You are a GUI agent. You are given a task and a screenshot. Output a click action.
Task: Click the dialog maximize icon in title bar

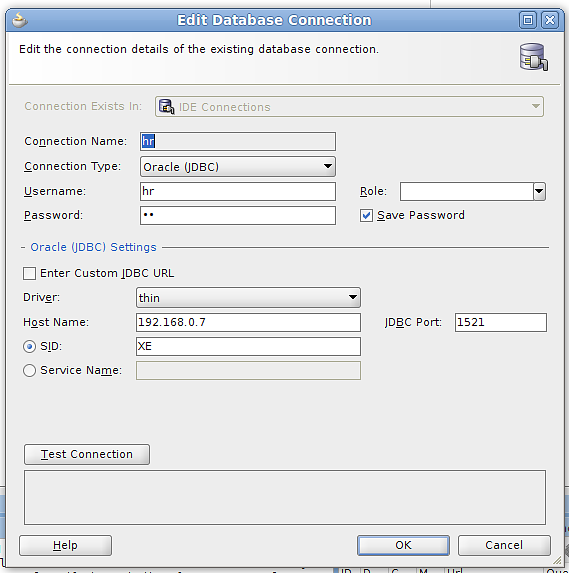[x=528, y=20]
